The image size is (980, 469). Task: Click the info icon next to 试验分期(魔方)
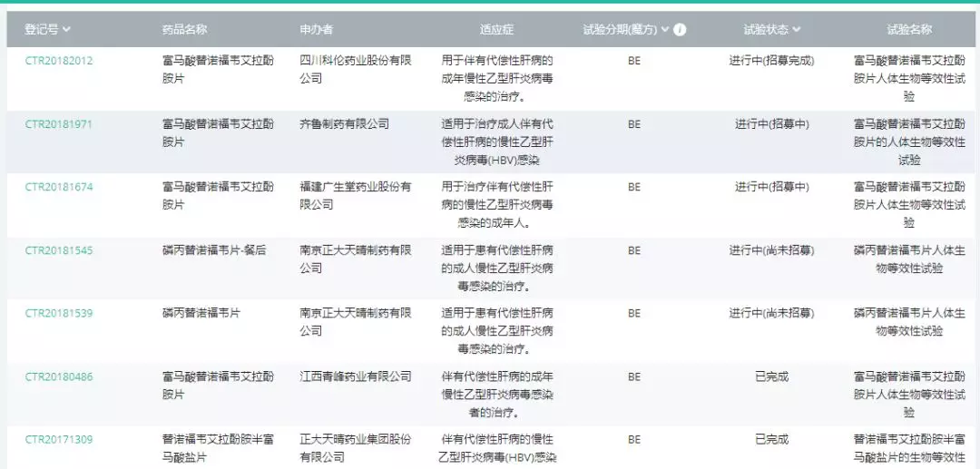point(680,29)
